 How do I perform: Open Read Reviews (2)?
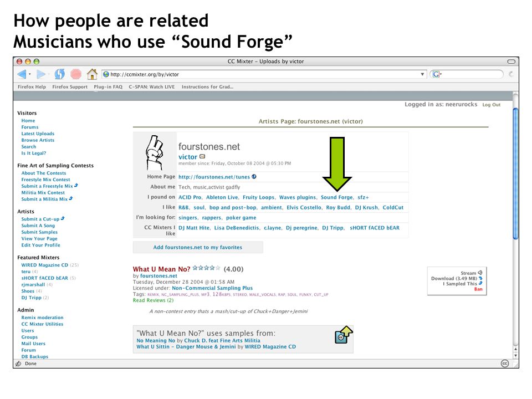153,300
